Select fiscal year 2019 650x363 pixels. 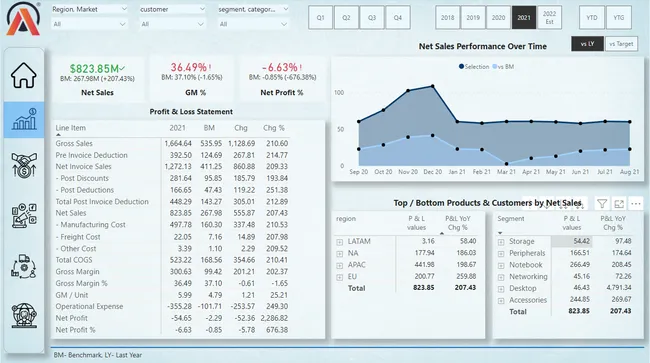[473, 18]
